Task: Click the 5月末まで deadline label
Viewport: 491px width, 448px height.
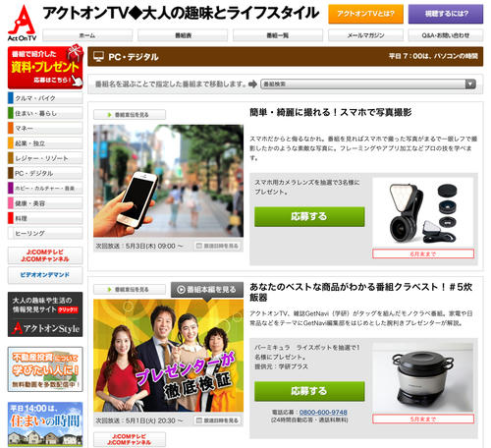Action: tap(423, 419)
